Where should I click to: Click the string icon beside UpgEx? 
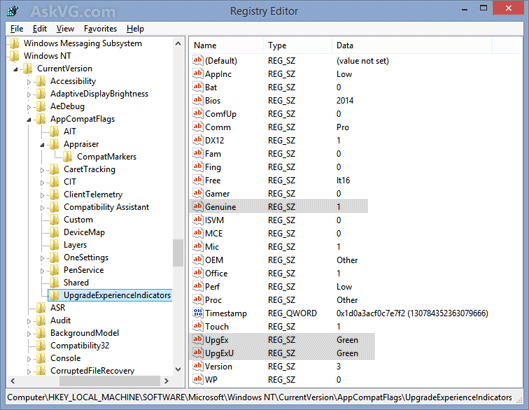point(198,339)
